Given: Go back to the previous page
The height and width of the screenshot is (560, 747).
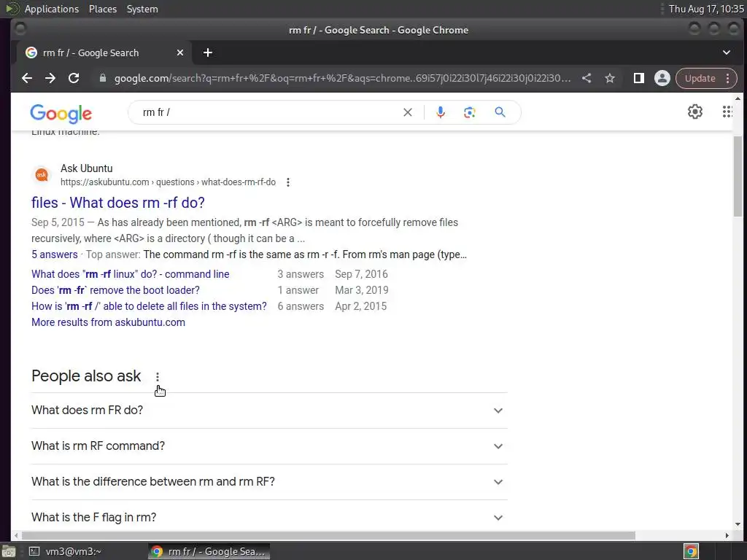Looking at the screenshot, I should coord(27,78).
